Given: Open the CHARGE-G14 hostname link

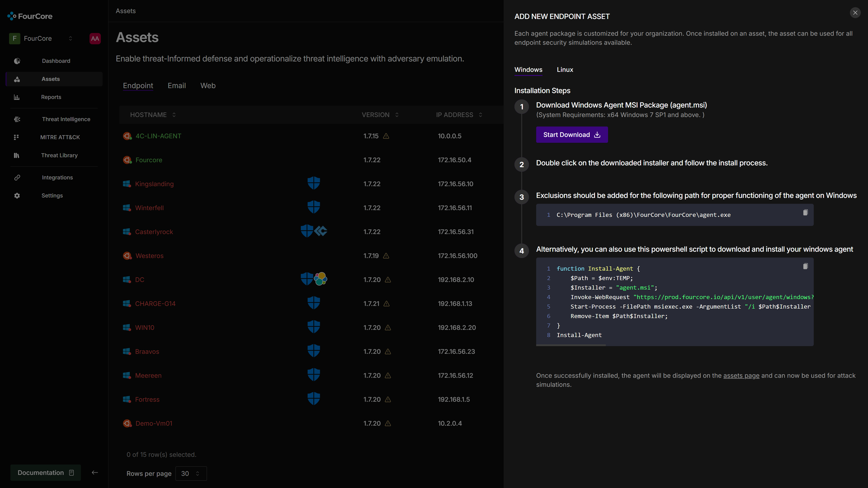Looking at the screenshot, I should [155, 303].
